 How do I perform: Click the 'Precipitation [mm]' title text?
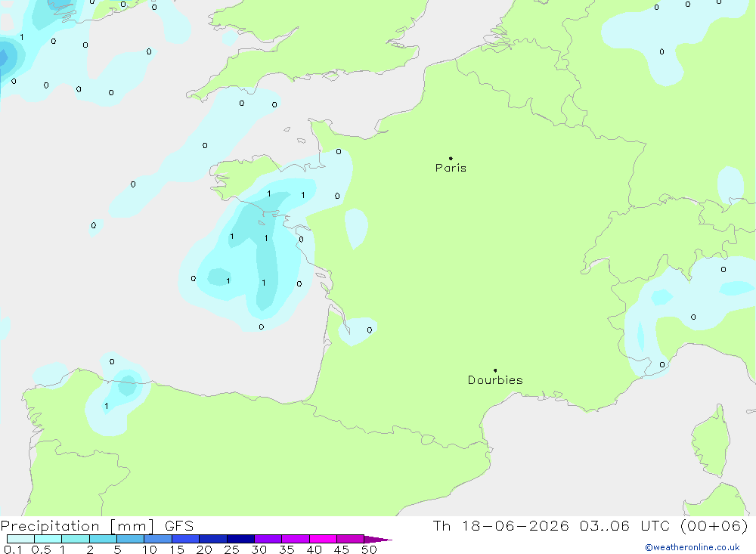coord(78,526)
